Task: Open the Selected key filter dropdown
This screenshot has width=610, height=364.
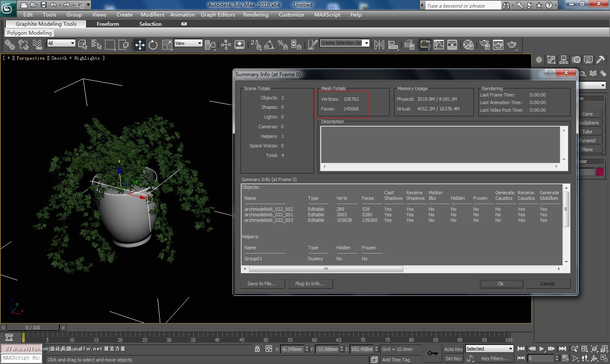Action: [x=490, y=349]
